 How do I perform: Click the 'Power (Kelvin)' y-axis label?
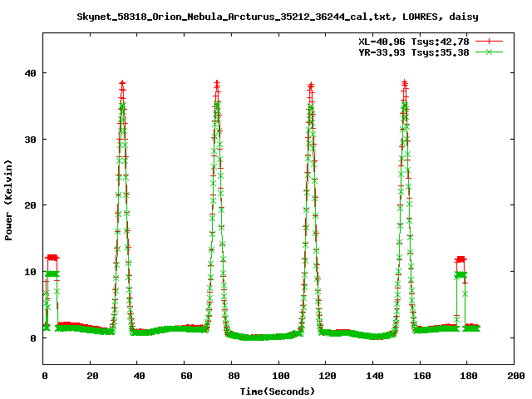click(x=8, y=200)
